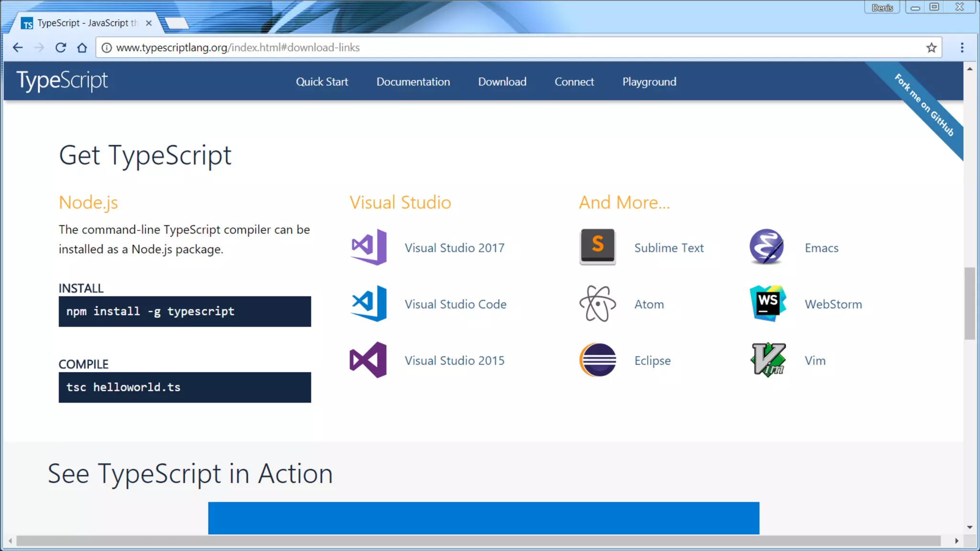Click the Eclipse logo icon
This screenshot has width=980, height=551.
click(x=598, y=360)
